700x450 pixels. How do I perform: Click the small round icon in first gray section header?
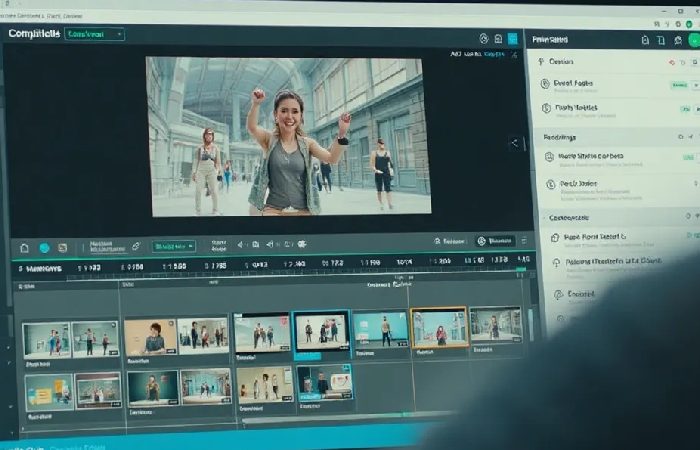[680, 137]
